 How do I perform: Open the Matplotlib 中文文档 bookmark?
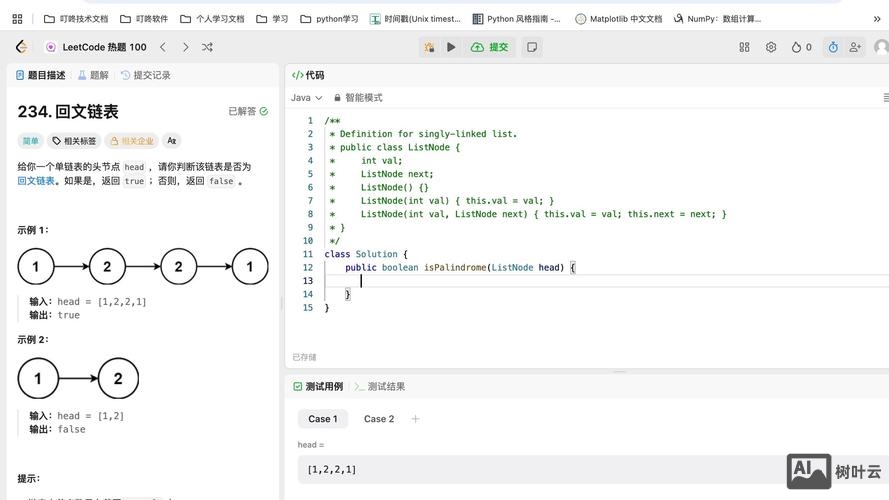[619, 19]
